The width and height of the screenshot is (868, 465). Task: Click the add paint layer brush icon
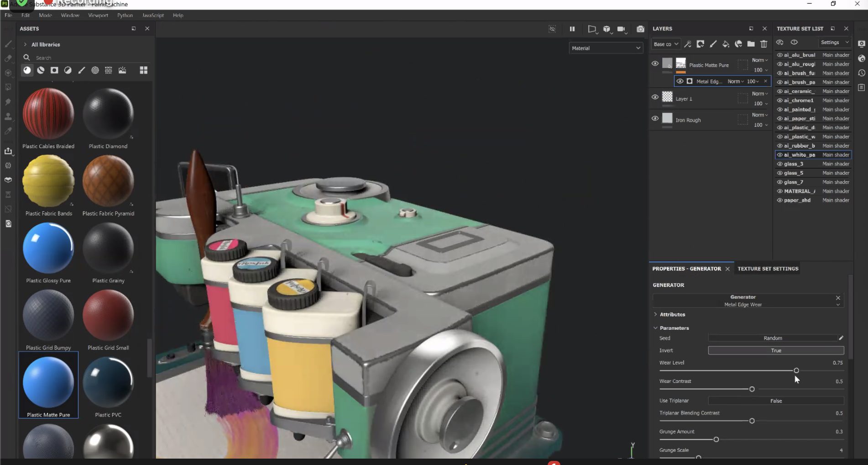pyautogui.click(x=713, y=44)
